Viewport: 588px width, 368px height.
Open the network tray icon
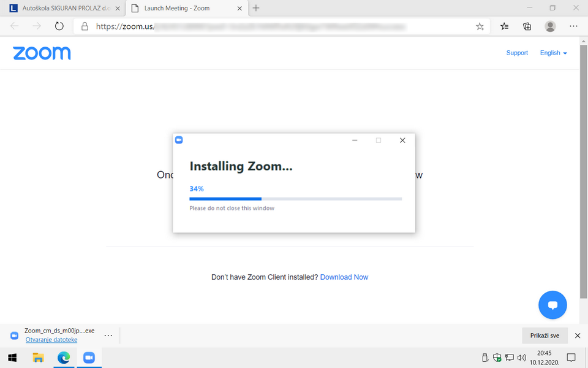(509, 358)
